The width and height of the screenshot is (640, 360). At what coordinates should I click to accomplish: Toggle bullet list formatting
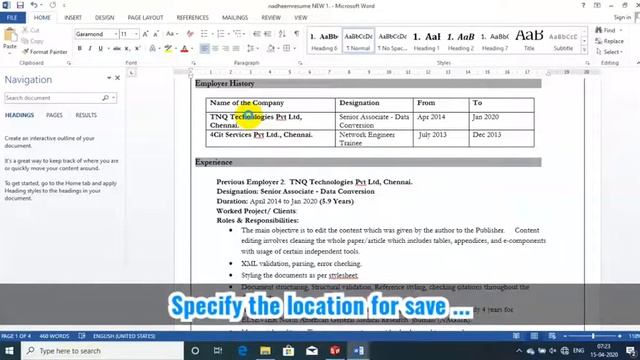204,34
